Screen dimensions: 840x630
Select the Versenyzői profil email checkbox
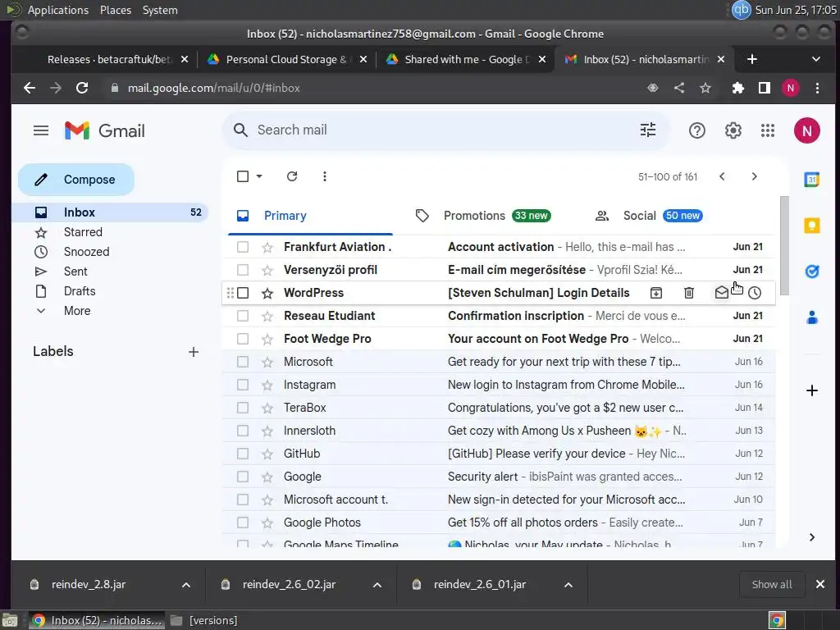click(243, 270)
